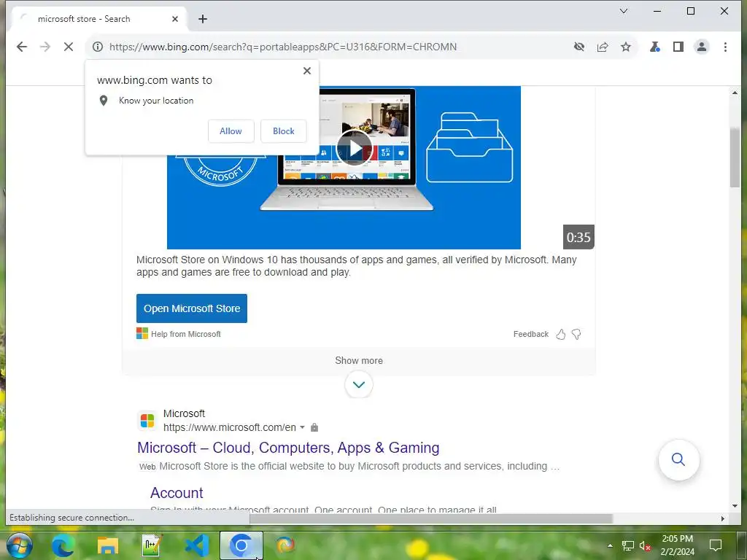Click the scroll right arrow

(723, 518)
